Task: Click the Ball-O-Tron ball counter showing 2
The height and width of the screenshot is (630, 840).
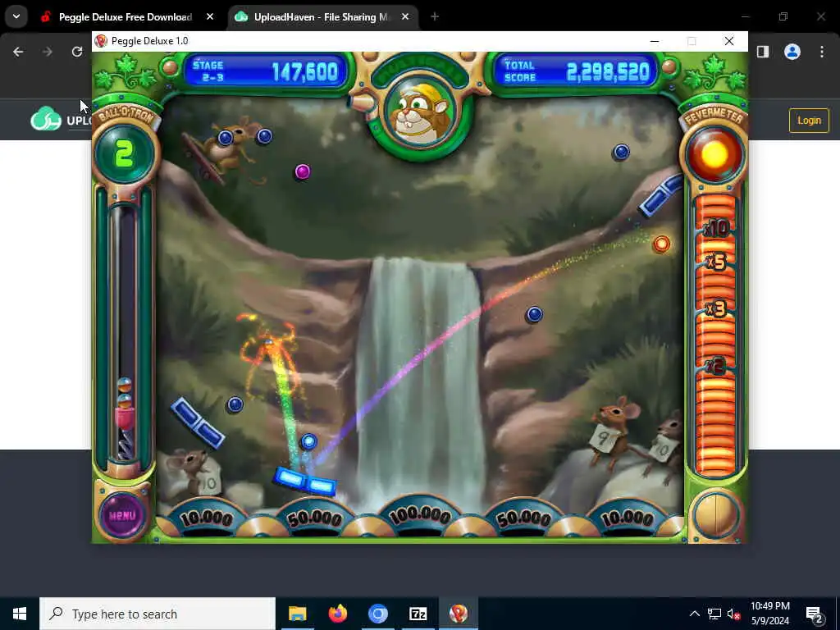Action: pyautogui.click(x=125, y=154)
